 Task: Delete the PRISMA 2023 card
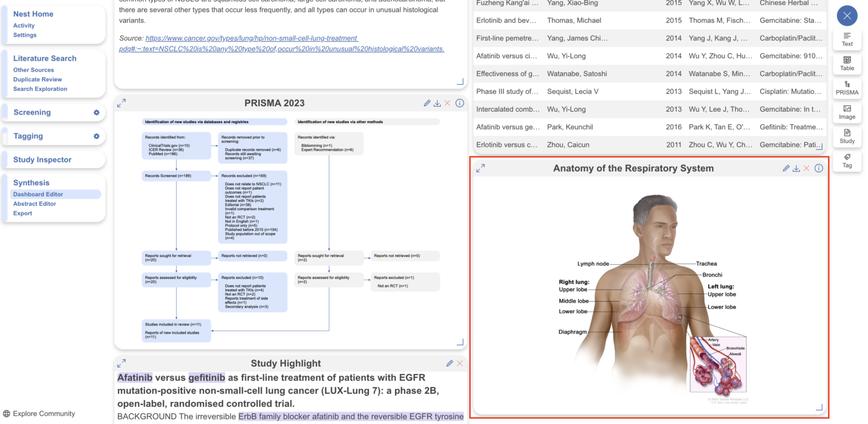pos(448,103)
